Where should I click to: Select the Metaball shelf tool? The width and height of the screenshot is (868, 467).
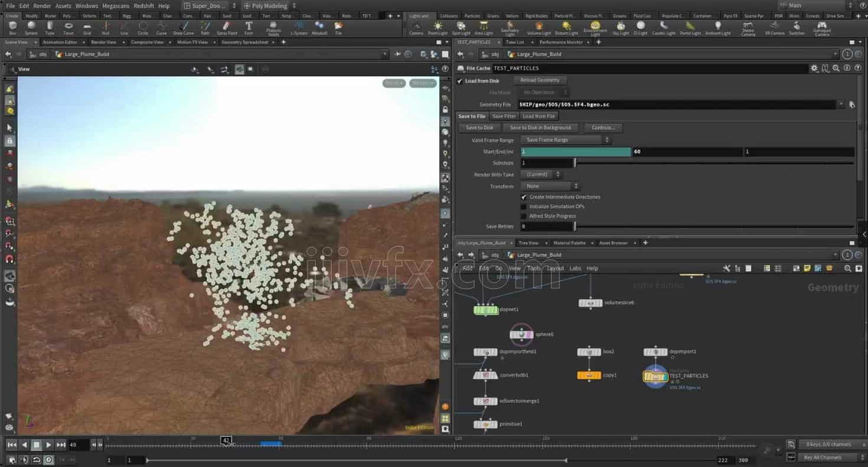(319, 27)
